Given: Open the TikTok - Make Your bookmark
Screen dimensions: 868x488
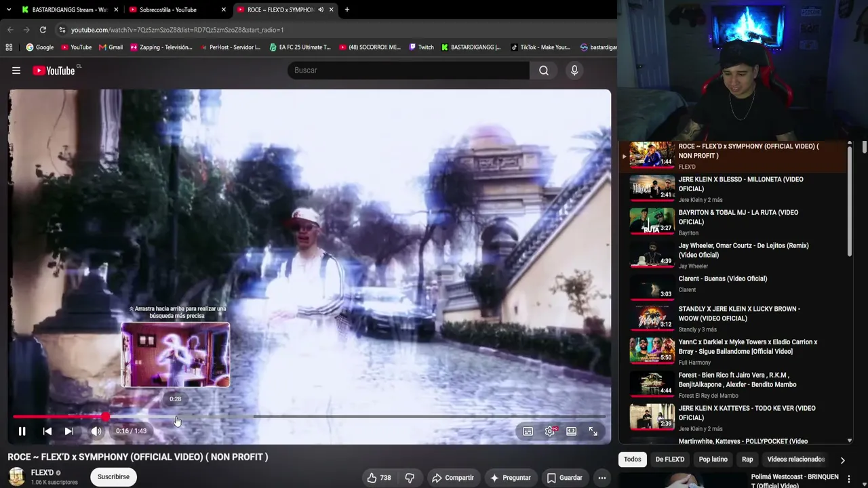Looking at the screenshot, I should click(x=540, y=47).
